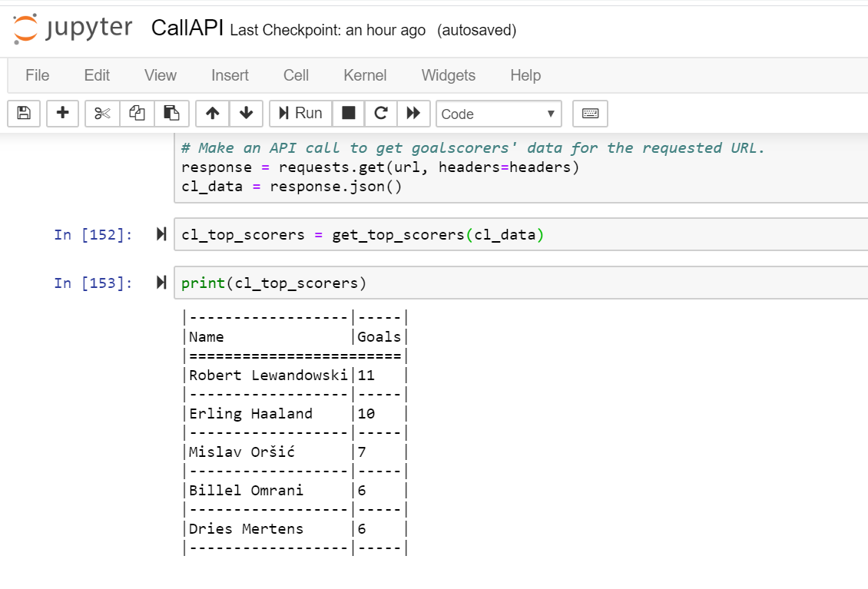Open the command palette keyboard icon
This screenshot has height=589, width=868.
590,113
